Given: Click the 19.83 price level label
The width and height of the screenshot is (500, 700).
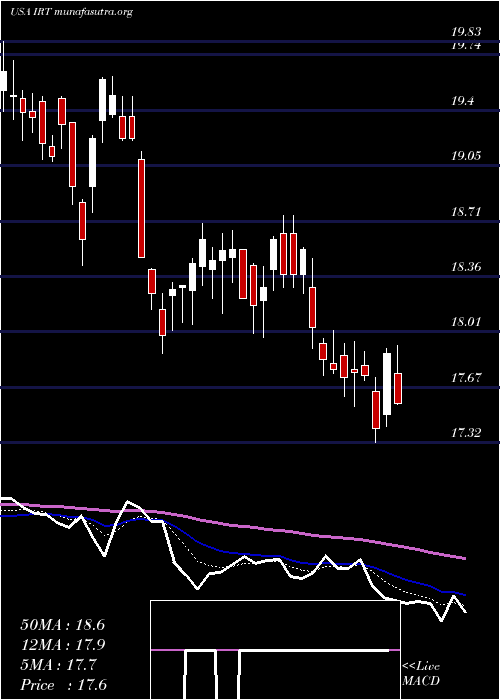Looking at the screenshot, I should pyautogui.click(x=466, y=32).
